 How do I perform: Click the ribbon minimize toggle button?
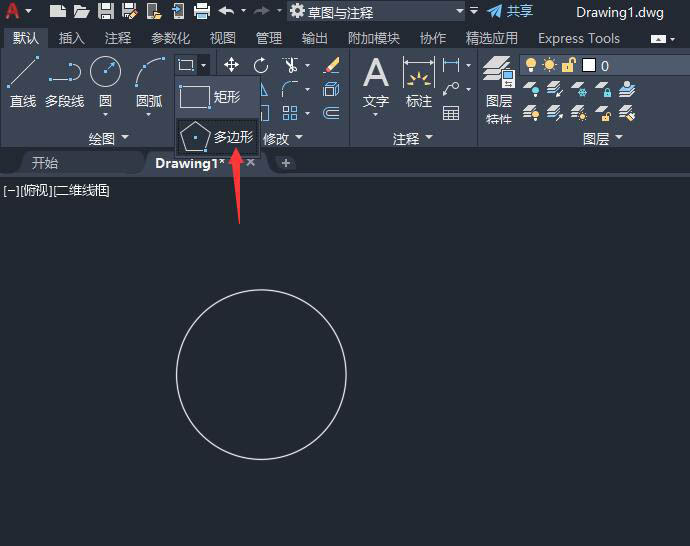tap(658, 39)
